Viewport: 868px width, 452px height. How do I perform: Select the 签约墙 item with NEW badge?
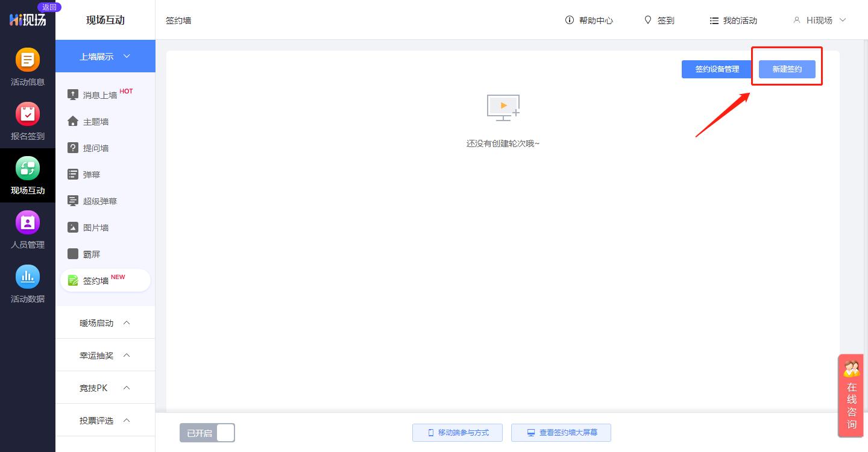[97, 280]
